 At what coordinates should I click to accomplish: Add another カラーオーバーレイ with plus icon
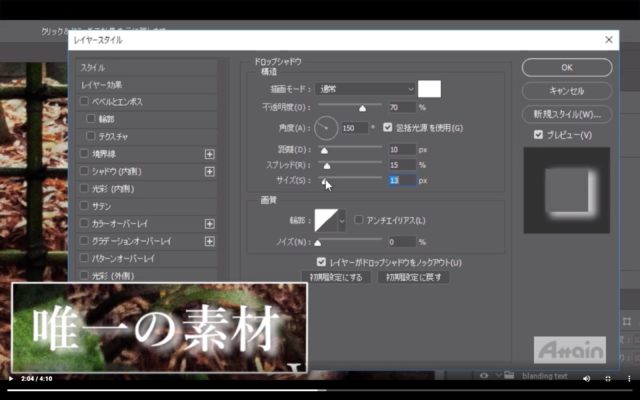(x=209, y=224)
